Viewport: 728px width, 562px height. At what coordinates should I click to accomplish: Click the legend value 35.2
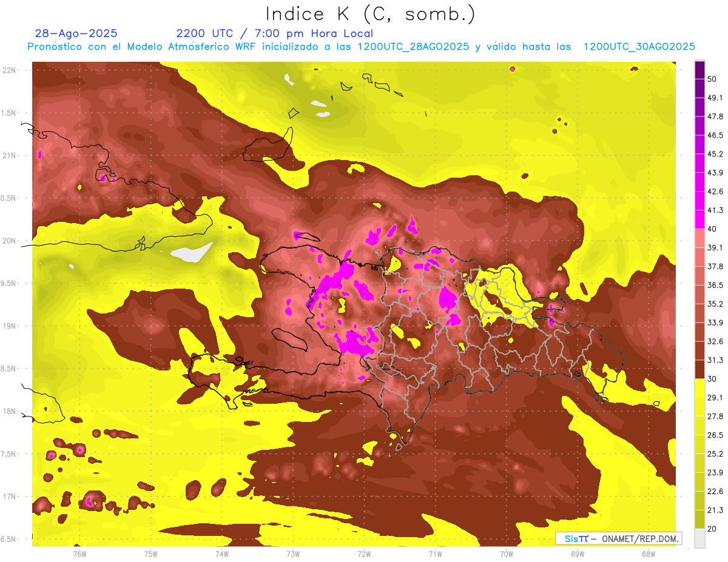[x=715, y=304]
